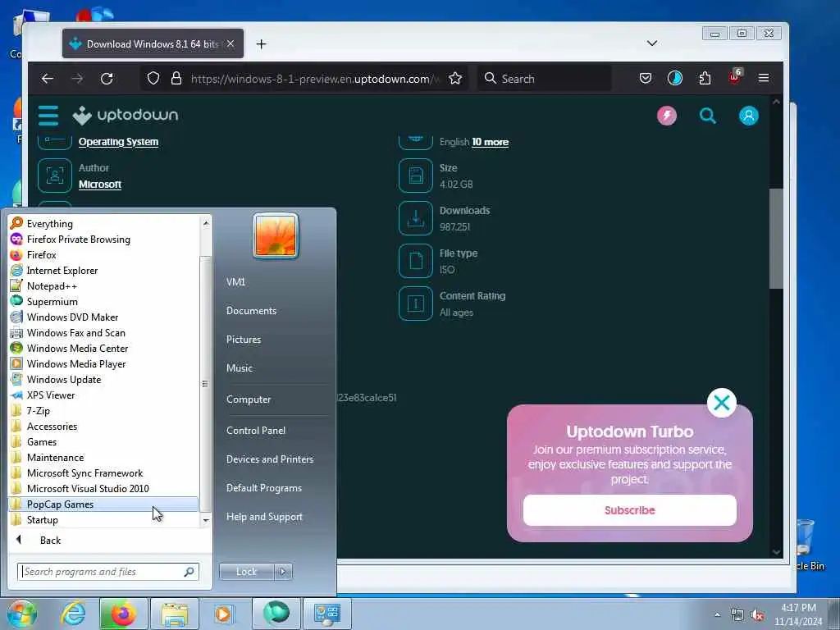
Task: Dismiss the Uptodown Turbo popup
Action: click(722, 402)
